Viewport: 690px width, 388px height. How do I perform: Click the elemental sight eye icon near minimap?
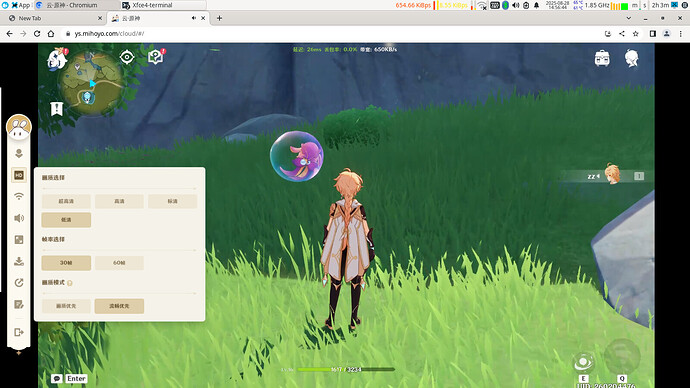coord(127,57)
